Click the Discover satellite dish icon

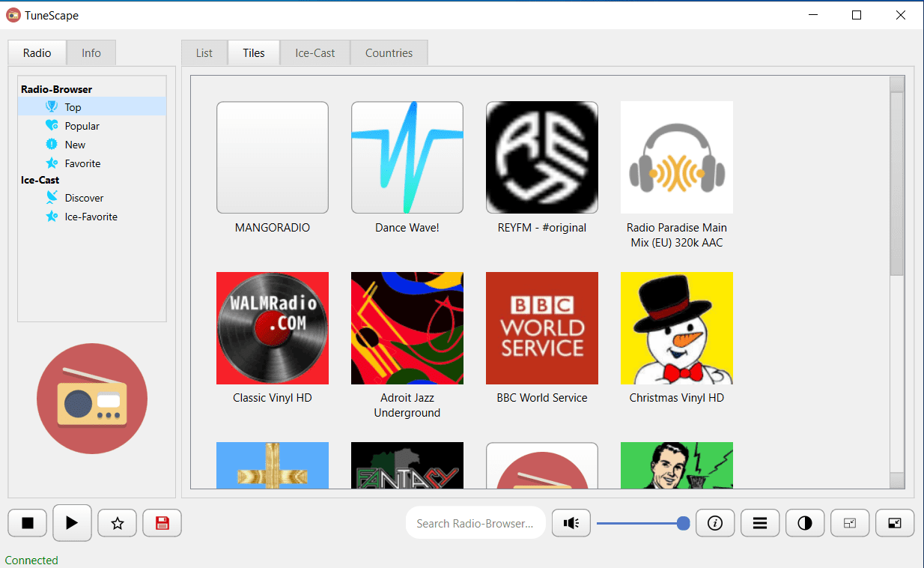pyautogui.click(x=52, y=197)
